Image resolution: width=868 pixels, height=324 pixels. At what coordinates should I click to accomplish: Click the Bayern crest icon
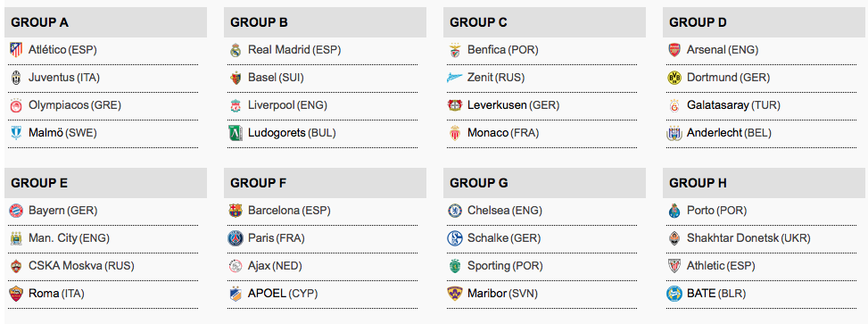(x=16, y=211)
